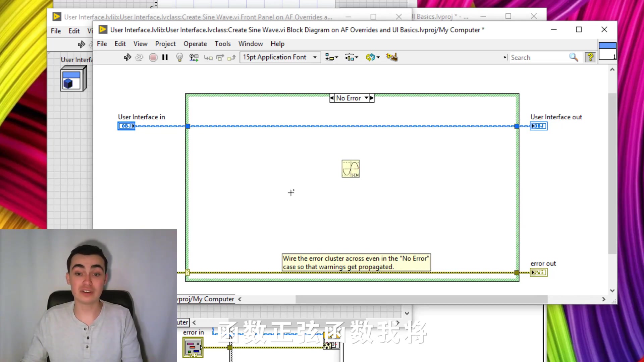Screen dimensions: 644x362
Task: Click the Run Continuously icon
Action: click(x=139, y=57)
